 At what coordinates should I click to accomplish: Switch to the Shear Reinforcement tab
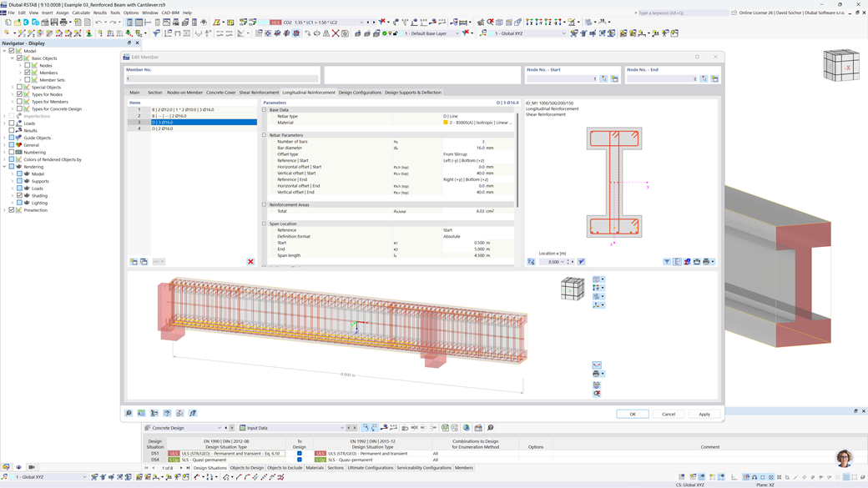coord(259,93)
